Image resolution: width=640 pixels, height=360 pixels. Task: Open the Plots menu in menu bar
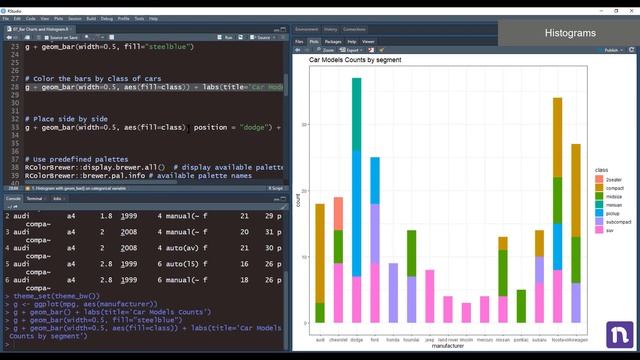tap(59, 19)
